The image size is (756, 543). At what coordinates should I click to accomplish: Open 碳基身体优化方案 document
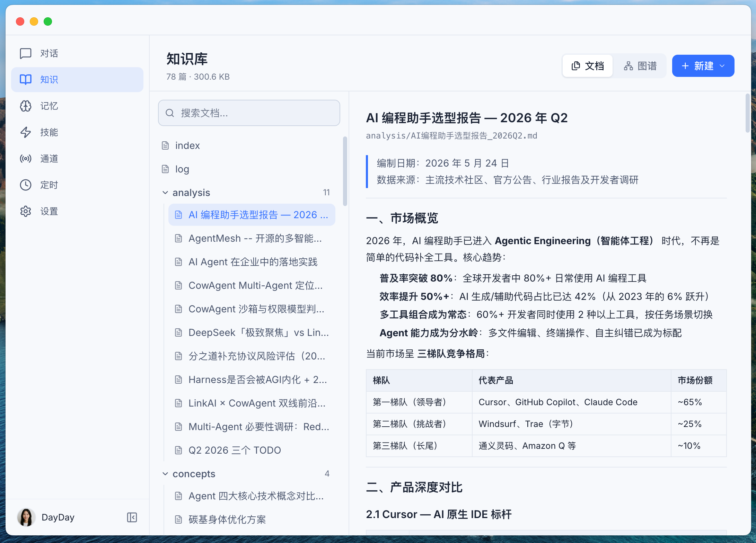pyautogui.click(x=252, y=519)
